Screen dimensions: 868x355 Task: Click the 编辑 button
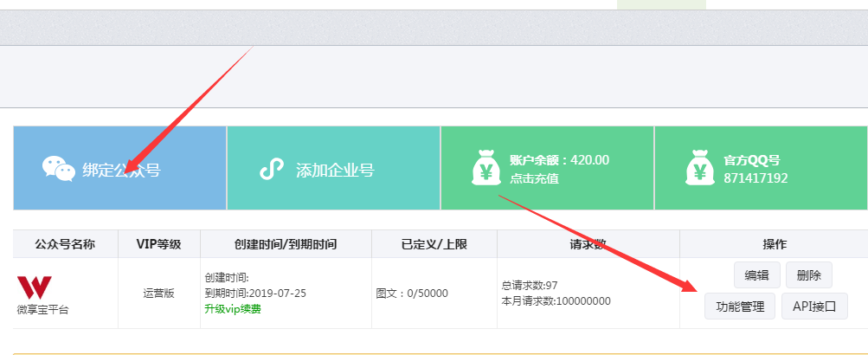click(x=756, y=274)
